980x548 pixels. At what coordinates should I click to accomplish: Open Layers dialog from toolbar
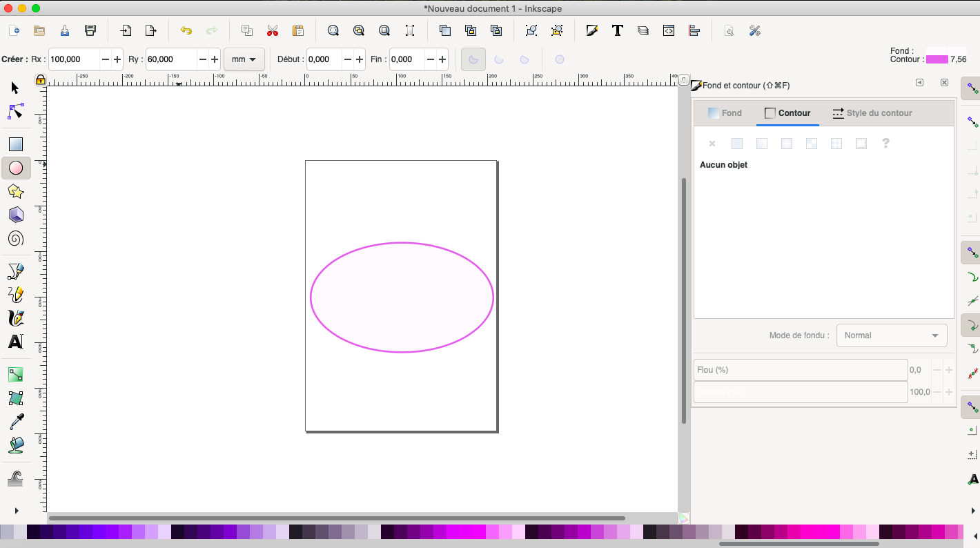643,30
